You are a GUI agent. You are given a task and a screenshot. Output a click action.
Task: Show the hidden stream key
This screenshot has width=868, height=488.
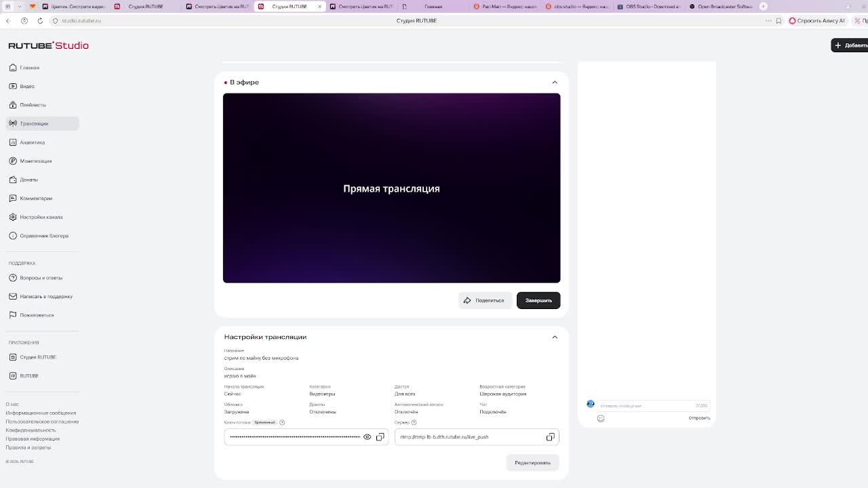tap(367, 437)
